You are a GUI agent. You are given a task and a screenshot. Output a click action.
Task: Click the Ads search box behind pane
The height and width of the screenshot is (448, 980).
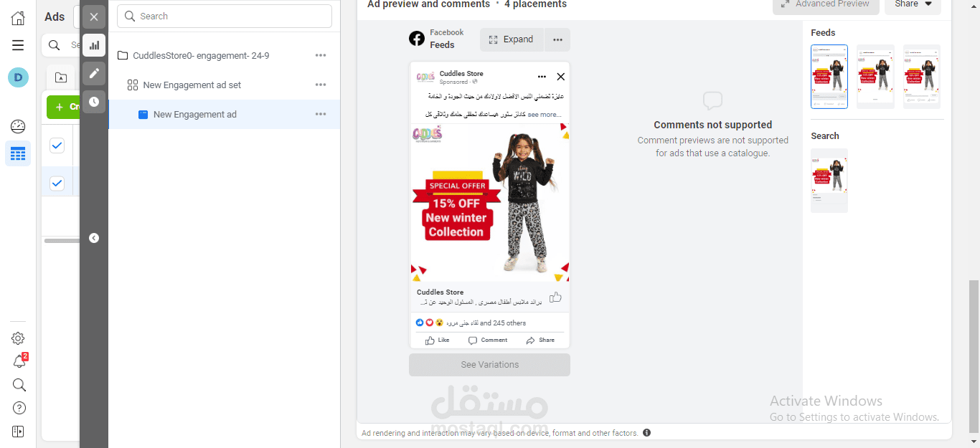coord(60,45)
